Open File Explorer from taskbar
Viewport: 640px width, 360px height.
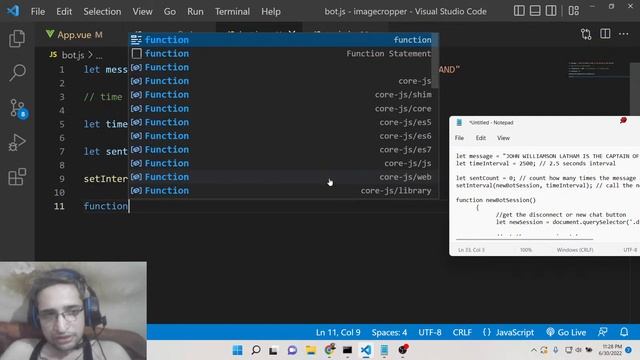coord(311,350)
